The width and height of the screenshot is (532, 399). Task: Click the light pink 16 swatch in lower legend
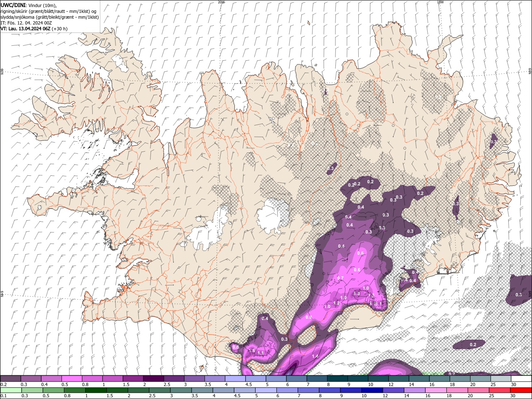[x=436, y=390]
